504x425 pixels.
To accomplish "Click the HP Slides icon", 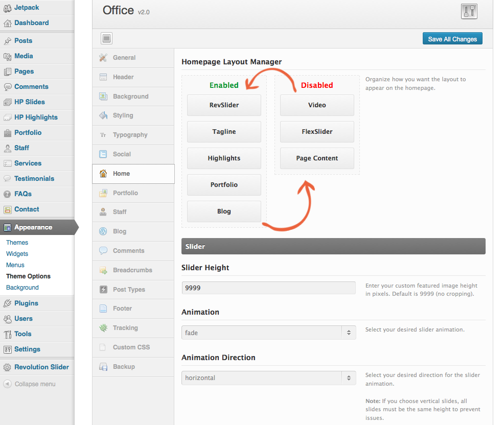I will click(7, 102).
